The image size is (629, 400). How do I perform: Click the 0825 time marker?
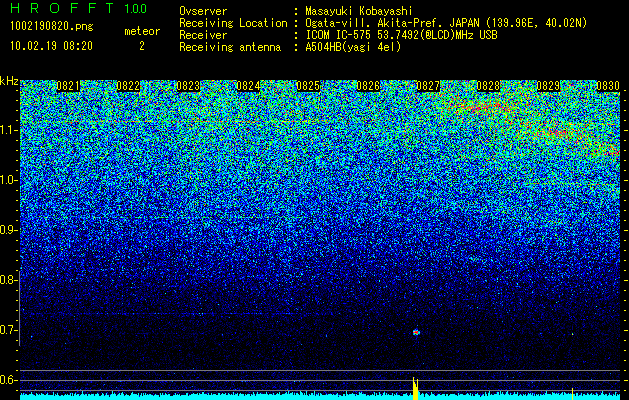coord(308,86)
